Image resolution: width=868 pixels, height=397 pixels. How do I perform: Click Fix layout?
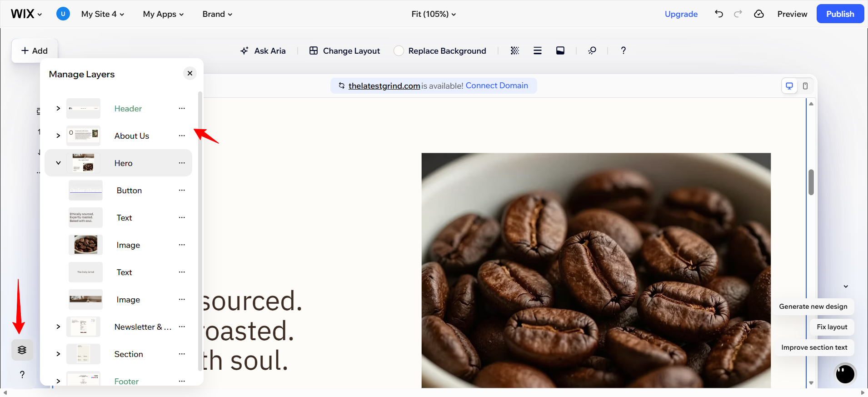[832, 327]
